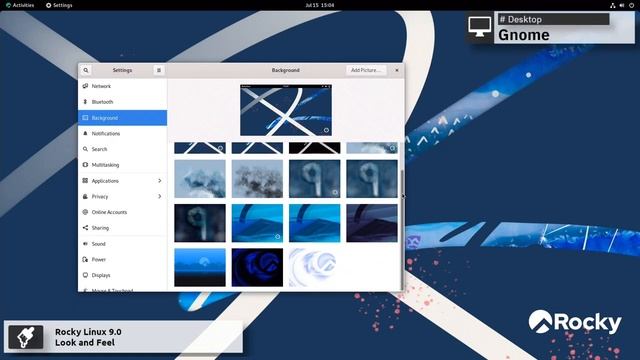The image size is (640, 360).
Task: Click the Network sidebar icon
Action: coord(85,86)
